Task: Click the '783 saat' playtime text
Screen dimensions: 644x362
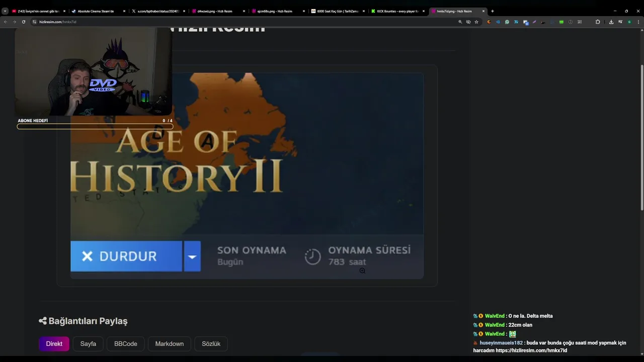Action: coord(347,262)
